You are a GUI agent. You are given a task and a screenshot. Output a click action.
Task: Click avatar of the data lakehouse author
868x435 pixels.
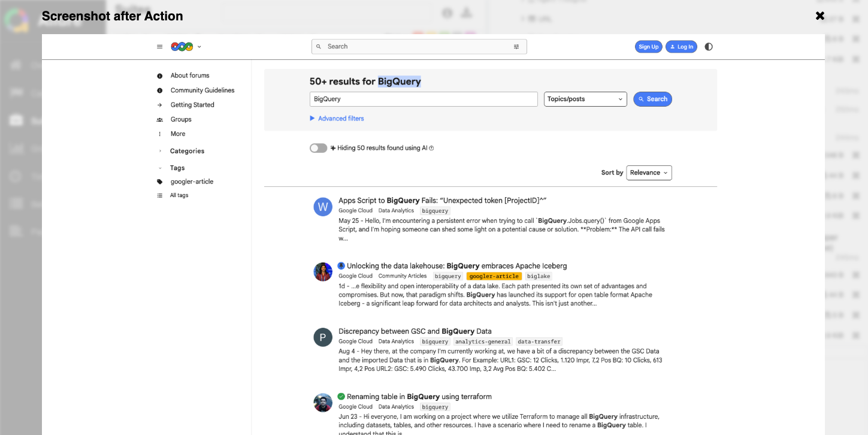tap(323, 272)
